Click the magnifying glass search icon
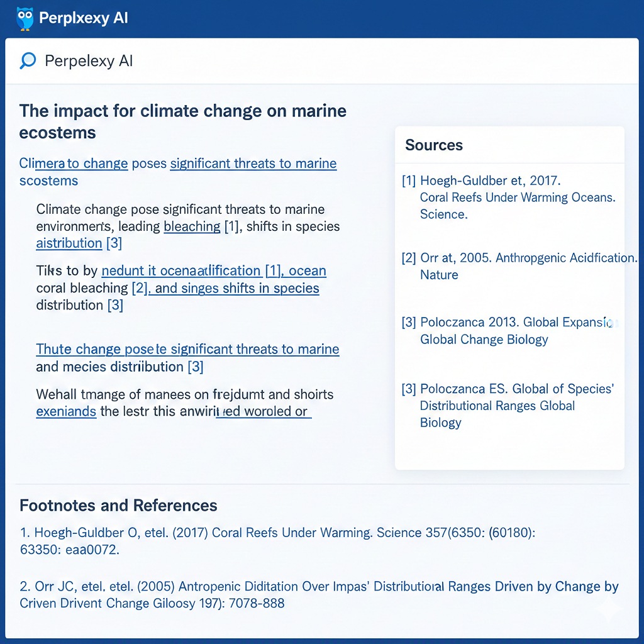Screen dimensions: 644x644 [x=28, y=61]
